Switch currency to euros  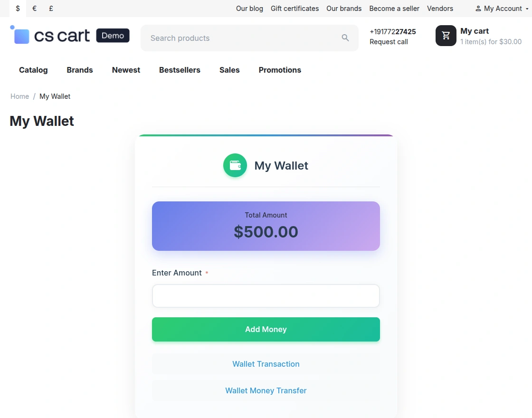click(34, 9)
